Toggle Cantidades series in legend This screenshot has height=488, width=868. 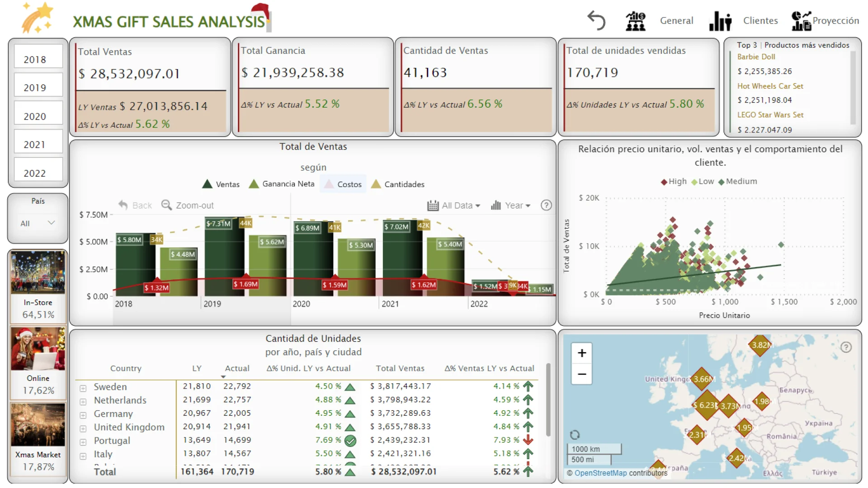click(x=398, y=184)
